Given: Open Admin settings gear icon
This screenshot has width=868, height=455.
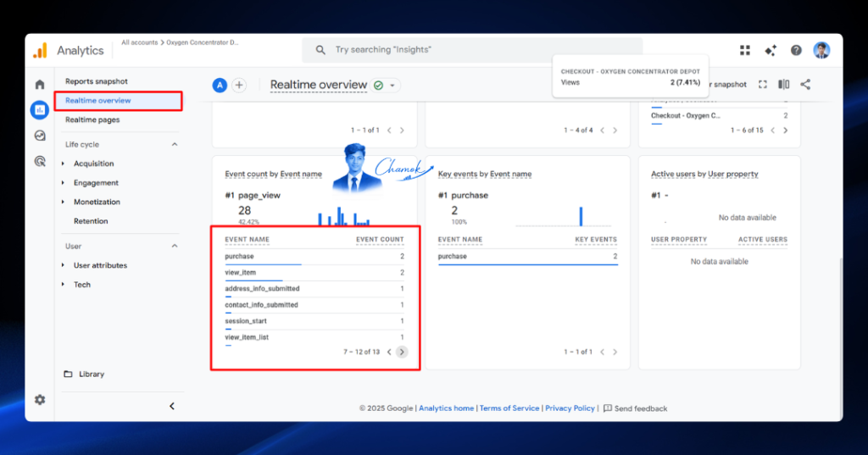Looking at the screenshot, I should 40,400.
